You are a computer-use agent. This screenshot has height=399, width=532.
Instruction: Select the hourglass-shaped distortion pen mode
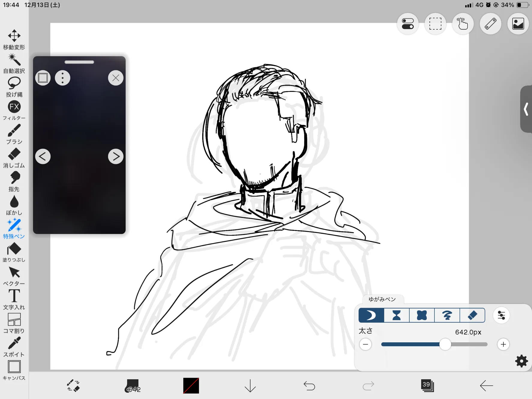click(396, 315)
